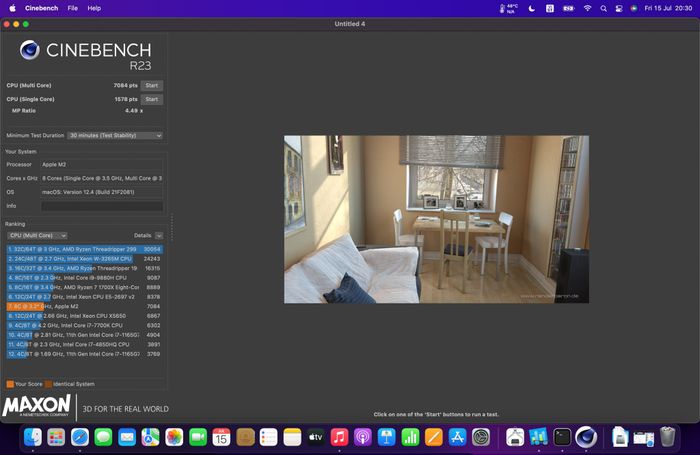The height and width of the screenshot is (455, 700).
Task: Click the Processor field showing Apple M2
Action: [102, 164]
